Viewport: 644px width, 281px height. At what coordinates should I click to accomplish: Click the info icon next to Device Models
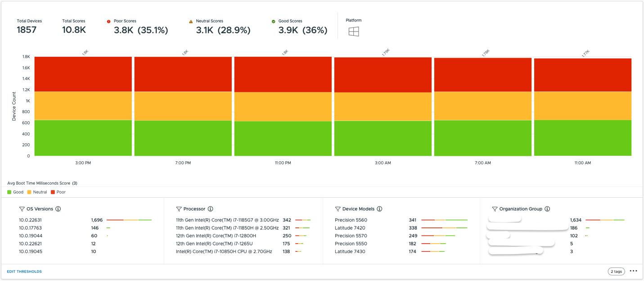[379, 208]
